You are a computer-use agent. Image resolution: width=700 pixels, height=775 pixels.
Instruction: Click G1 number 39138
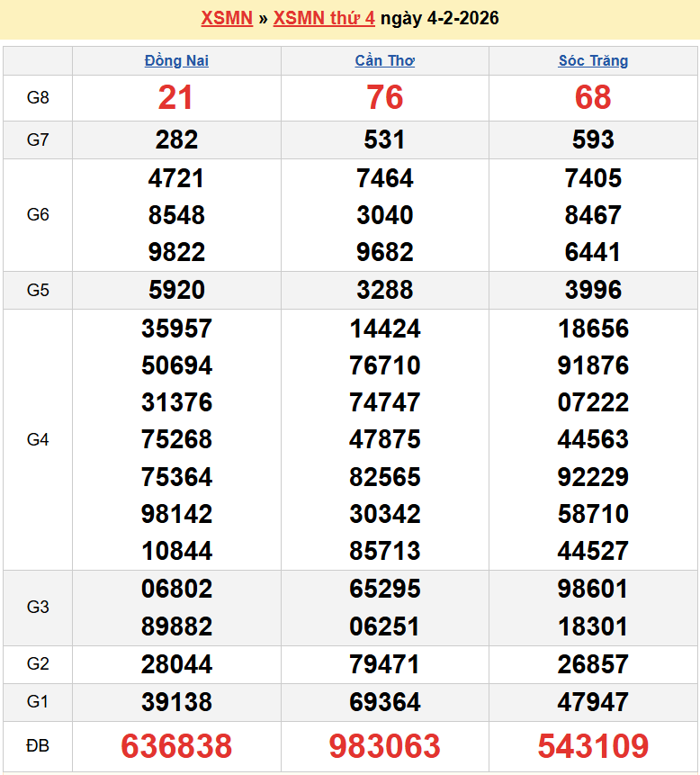pos(176,702)
